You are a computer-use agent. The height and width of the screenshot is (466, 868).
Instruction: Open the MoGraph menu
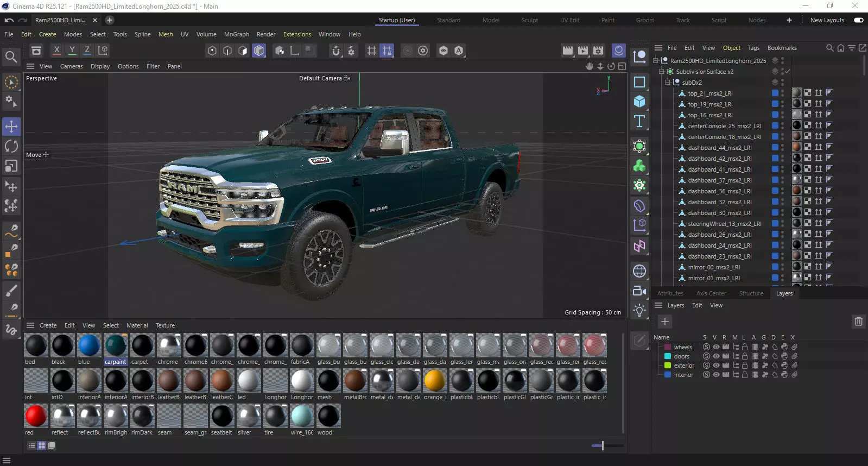236,34
